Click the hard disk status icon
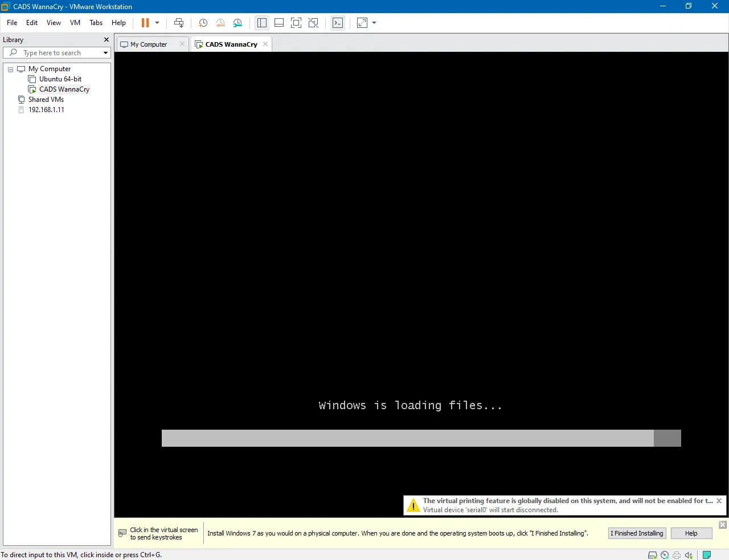This screenshot has height=560, width=729. (x=653, y=555)
